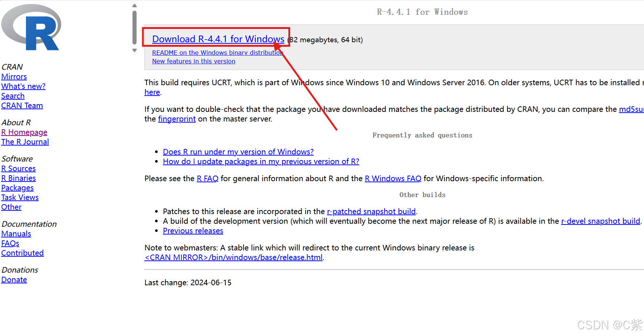Open the CRAN MIRROR release.html link
The height and width of the screenshot is (336, 644).
point(234,257)
